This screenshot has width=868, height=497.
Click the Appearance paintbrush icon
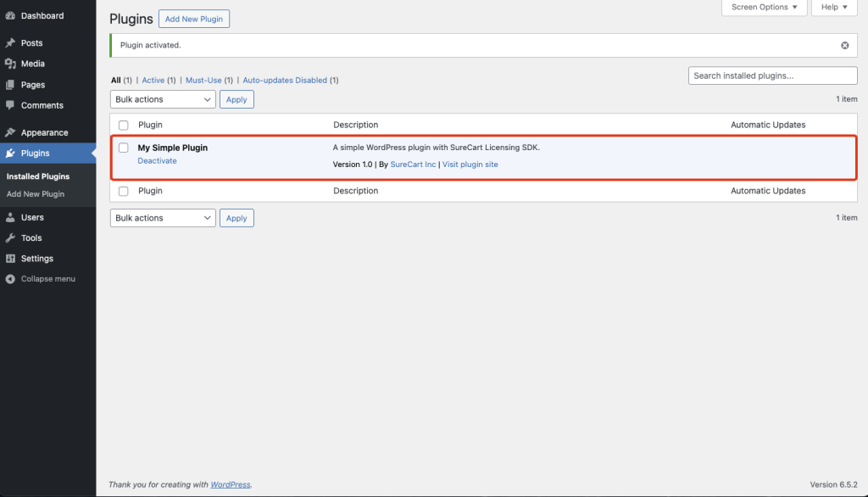10,133
